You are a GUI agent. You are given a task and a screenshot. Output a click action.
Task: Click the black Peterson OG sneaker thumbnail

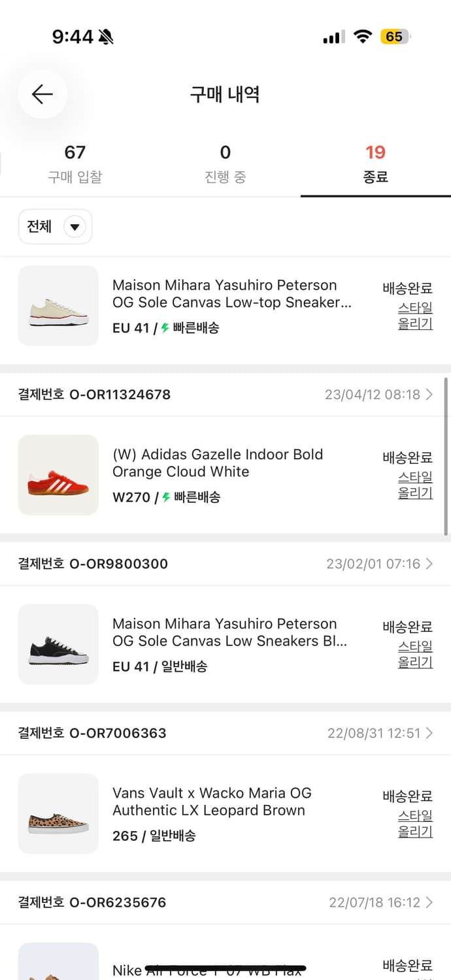(58, 644)
